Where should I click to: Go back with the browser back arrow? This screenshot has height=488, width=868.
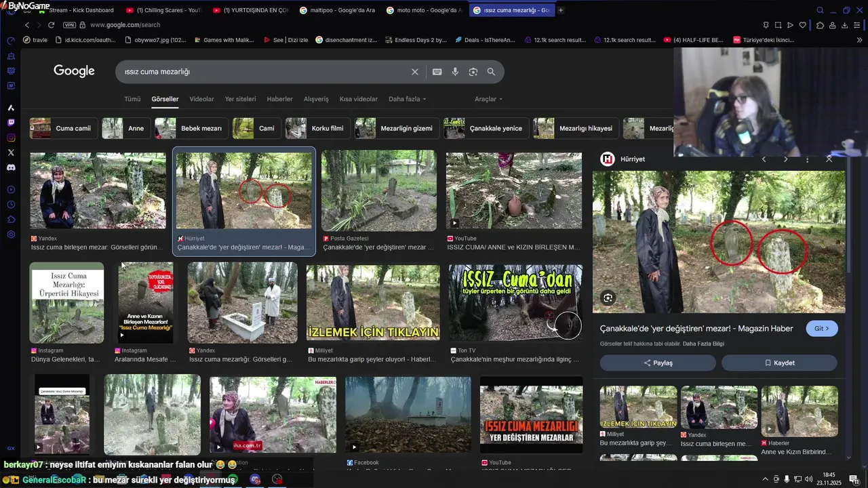tap(27, 25)
